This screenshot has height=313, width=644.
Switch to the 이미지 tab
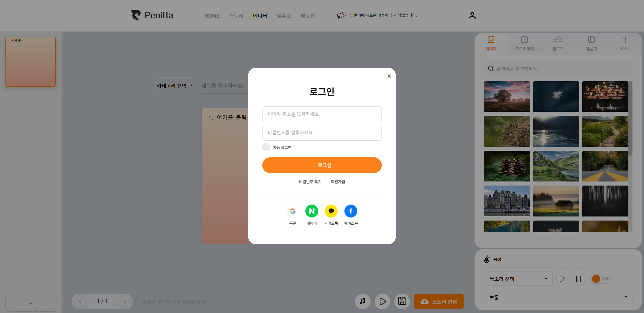click(491, 44)
